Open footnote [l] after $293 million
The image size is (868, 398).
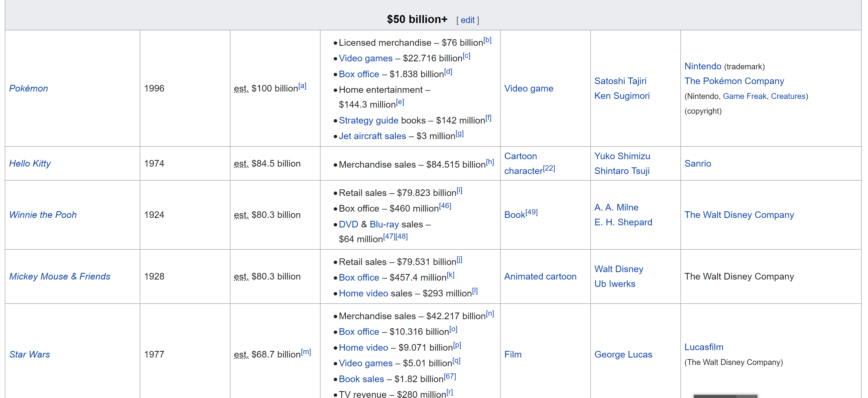475,291
